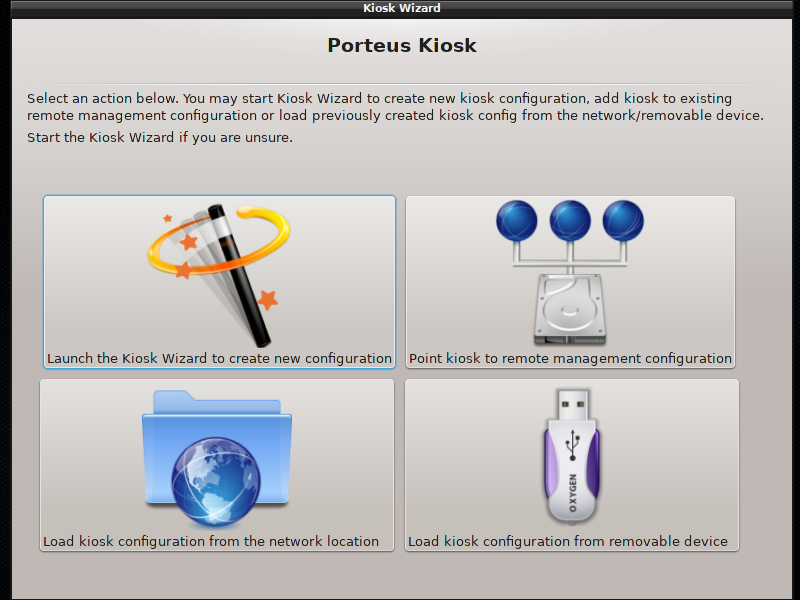Click the Oxygen USB stick icon
The height and width of the screenshot is (600, 800).
(571, 457)
